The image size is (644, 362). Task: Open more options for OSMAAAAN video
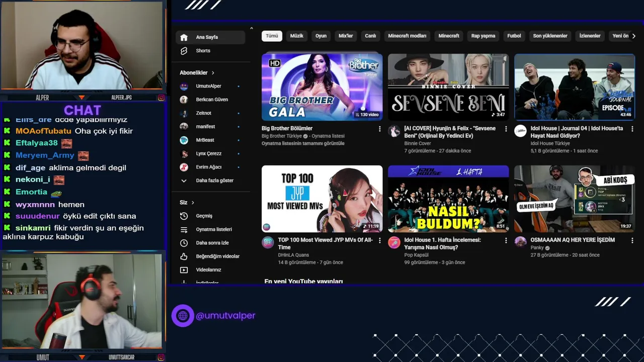[x=632, y=241]
